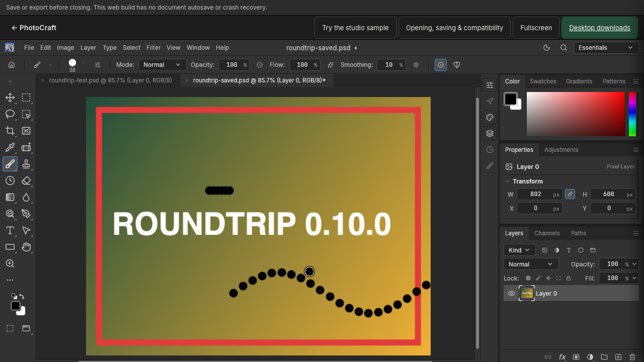
Task: Open the layer blend mode Normal dropdown
Action: (x=531, y=264)
